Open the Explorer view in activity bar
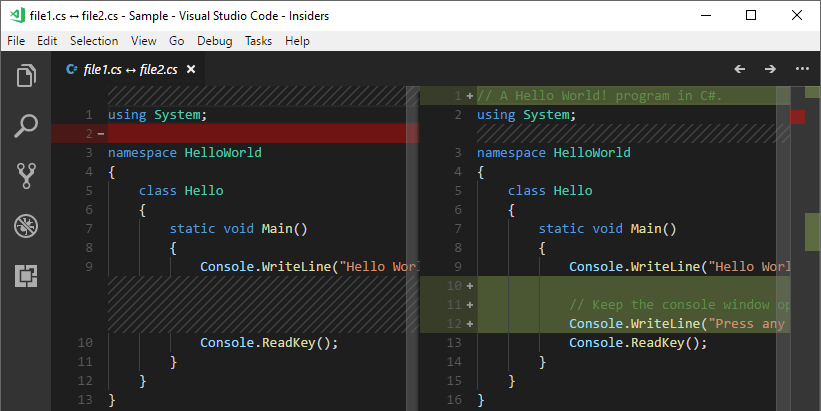This screenshot has height=411, width=821. coord(26,76)
